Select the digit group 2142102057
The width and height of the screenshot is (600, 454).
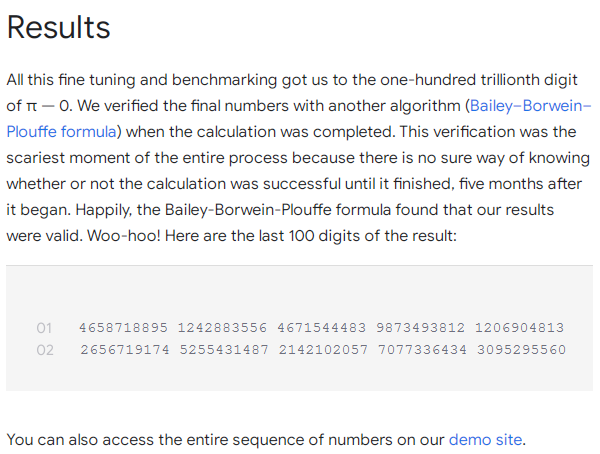pos(321,350)
